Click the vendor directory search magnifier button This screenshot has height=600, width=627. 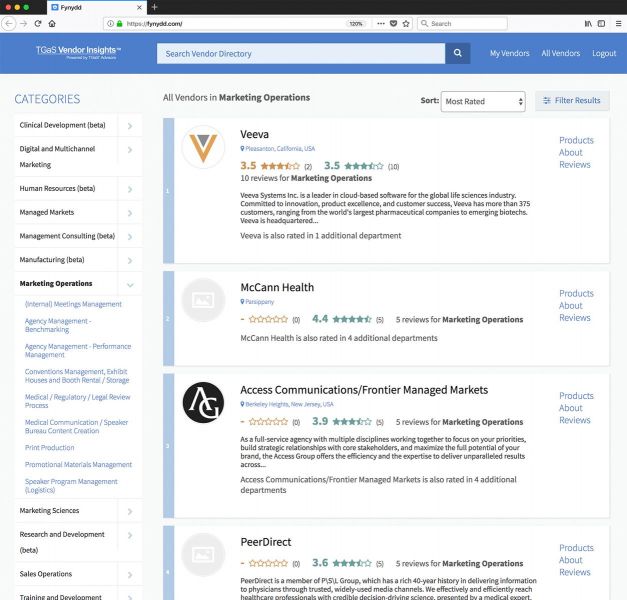457,54
